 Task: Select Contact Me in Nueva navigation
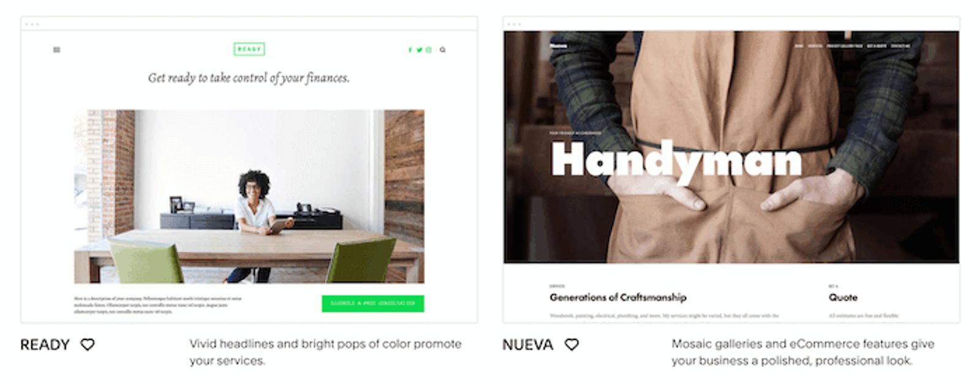coord(900,46)
